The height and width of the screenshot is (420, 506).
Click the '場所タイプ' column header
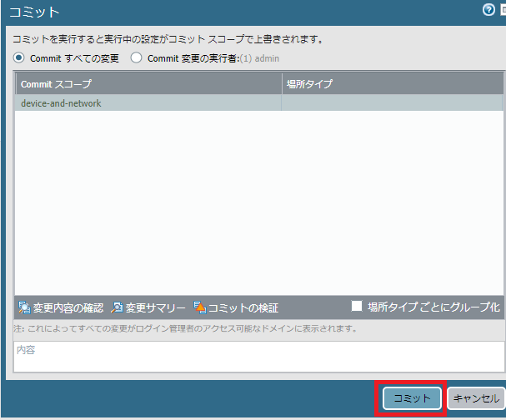(393, 84)
